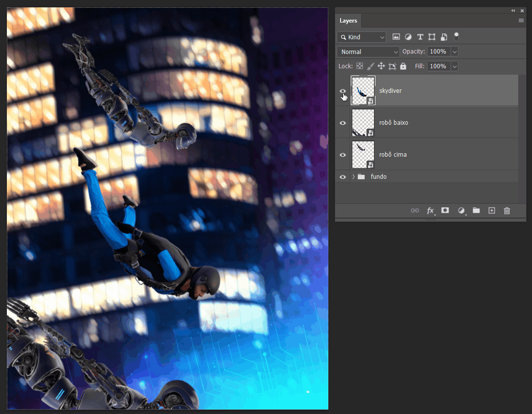
Task: Hide the robô cima layer
Action: 343,155
